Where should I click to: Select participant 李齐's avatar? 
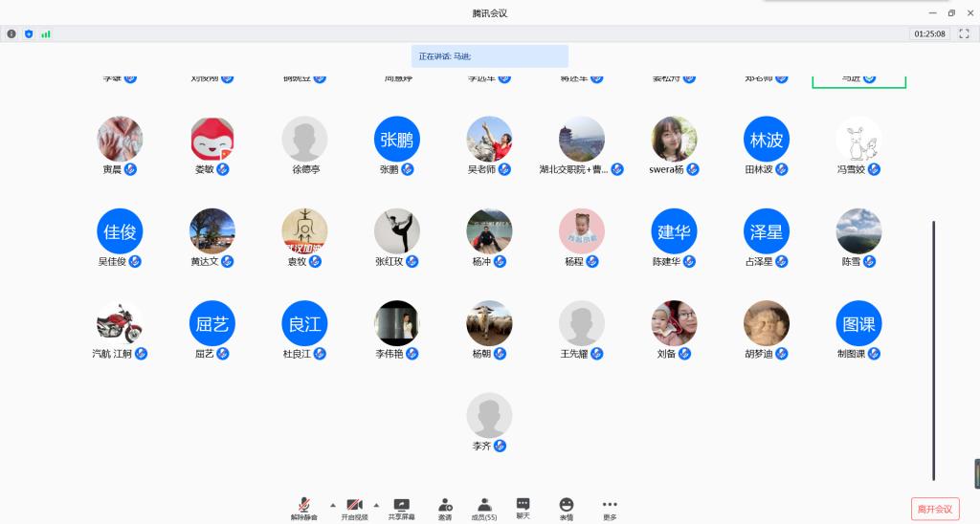point(489,416)
